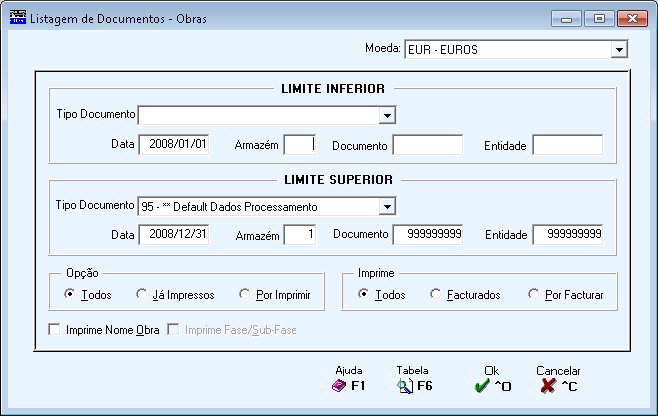Select Por Facturar under Imprime

[x=534, y=294]
